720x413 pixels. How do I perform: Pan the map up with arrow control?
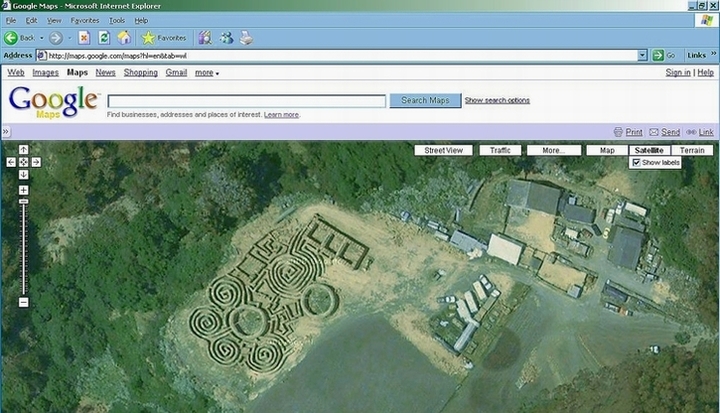click(x=24, y=150)
